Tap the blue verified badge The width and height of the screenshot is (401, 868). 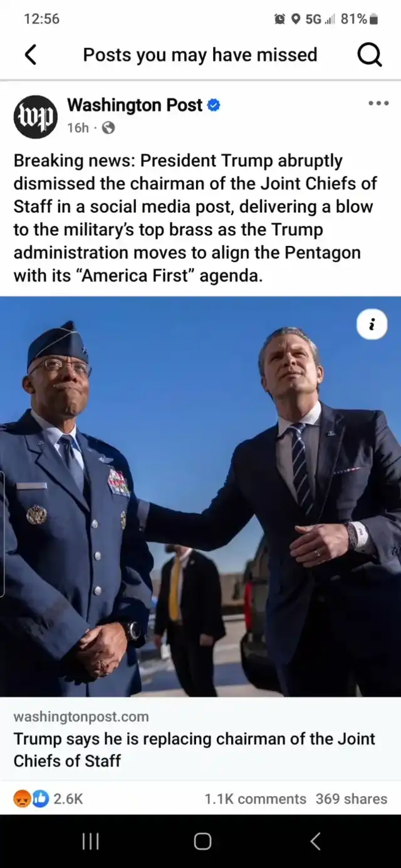213,105
